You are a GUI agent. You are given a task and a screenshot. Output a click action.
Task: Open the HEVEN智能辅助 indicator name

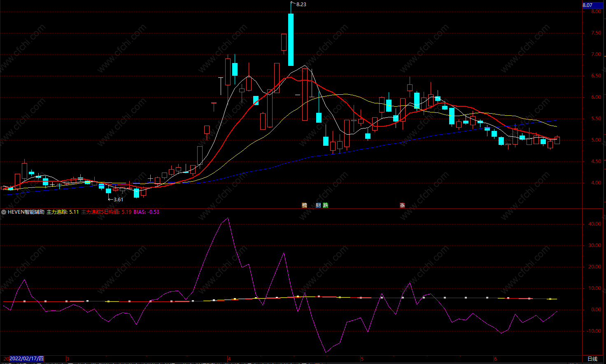(x=26, y=212)
